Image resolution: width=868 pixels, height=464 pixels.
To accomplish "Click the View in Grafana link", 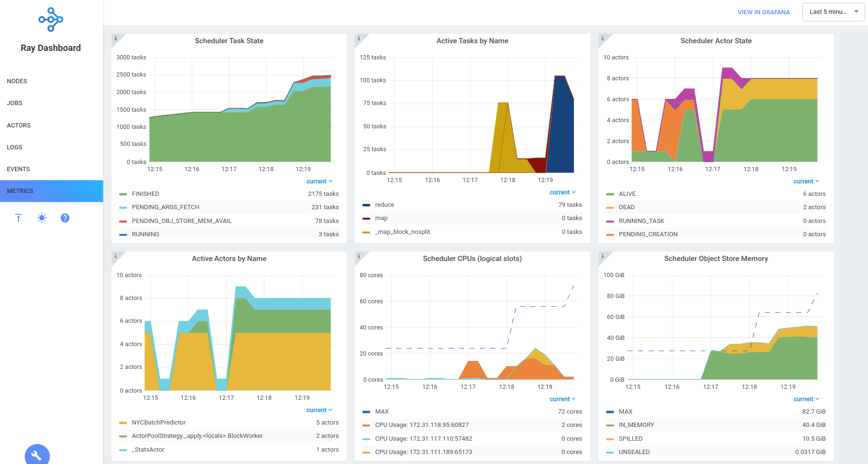I will coord(763,12).
